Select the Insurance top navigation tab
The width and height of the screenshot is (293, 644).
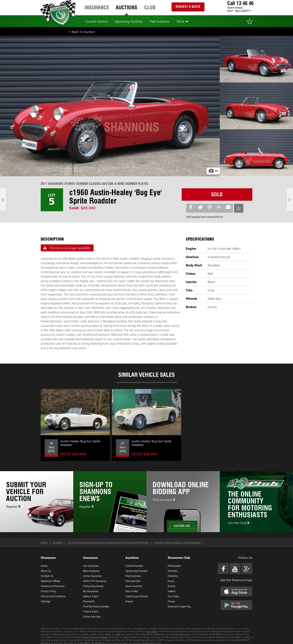click(97, 8)
